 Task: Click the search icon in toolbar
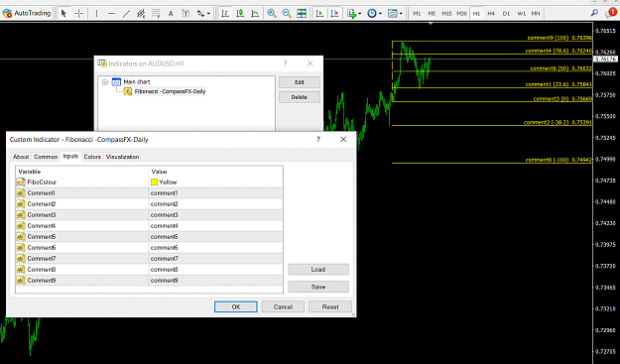(594, 13)
